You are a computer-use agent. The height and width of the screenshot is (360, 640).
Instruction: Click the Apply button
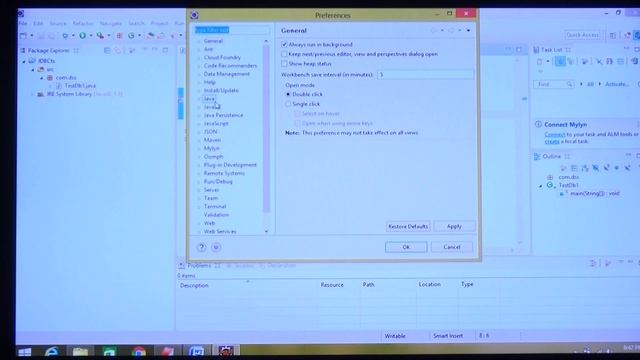coord(454,226)
